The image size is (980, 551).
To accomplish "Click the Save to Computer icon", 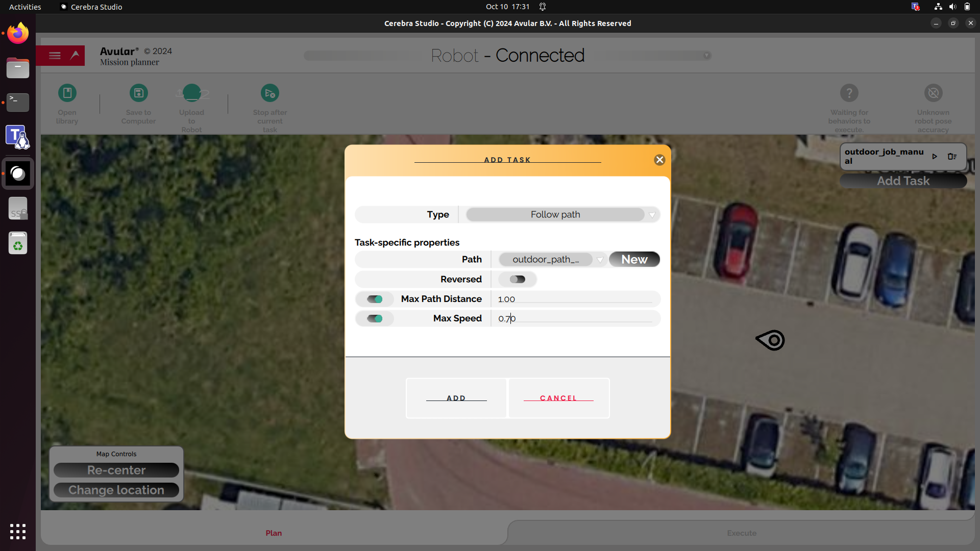I will click(138, 93).
